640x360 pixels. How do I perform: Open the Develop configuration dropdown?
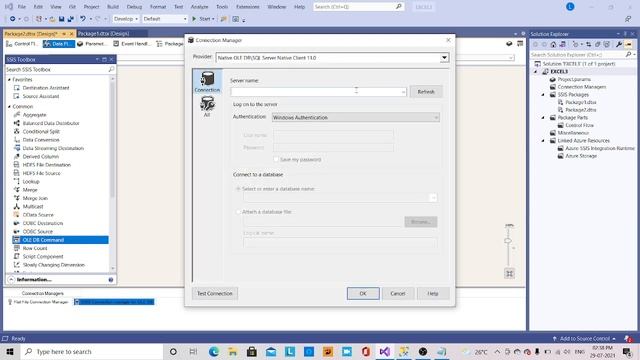coord(126,19)
